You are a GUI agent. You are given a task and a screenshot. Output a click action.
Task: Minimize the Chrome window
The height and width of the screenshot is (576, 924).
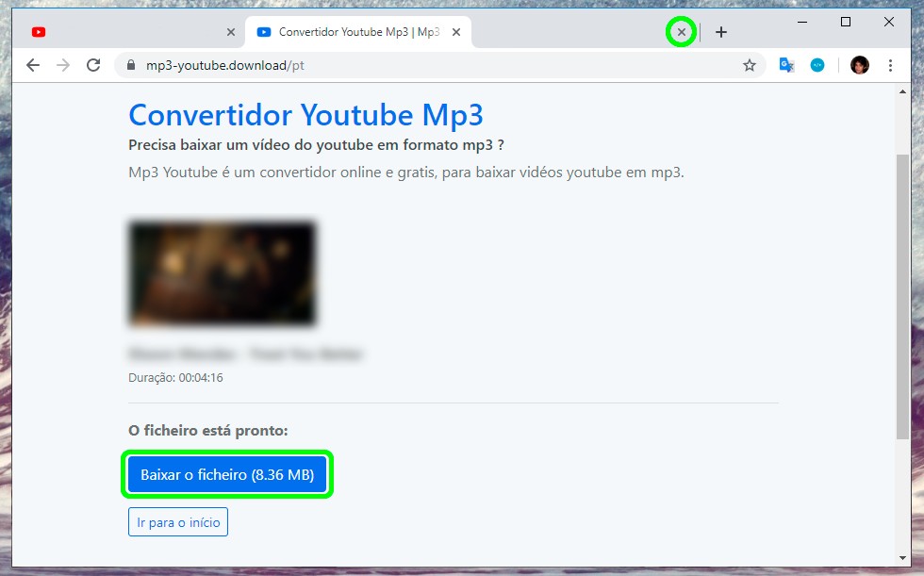(802, 23)
